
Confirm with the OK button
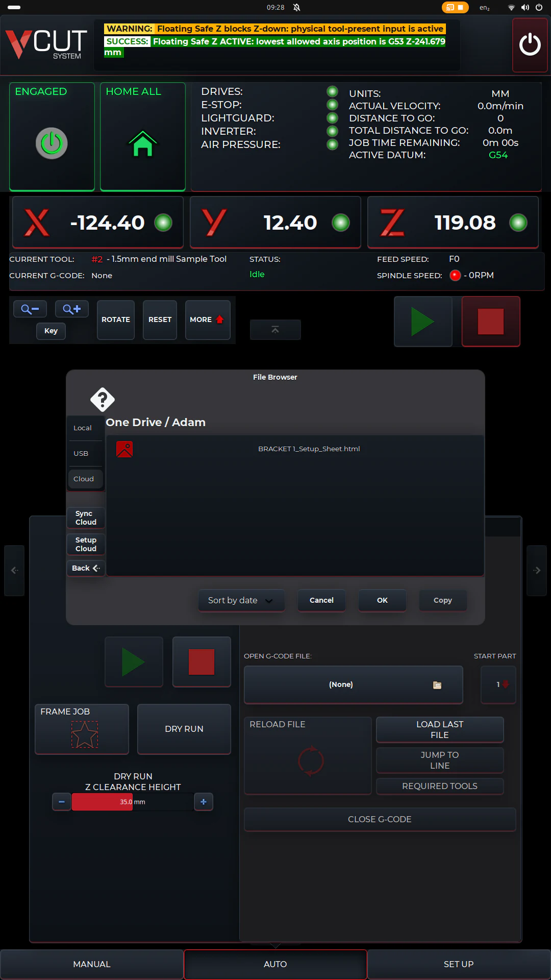pos(382,600)
